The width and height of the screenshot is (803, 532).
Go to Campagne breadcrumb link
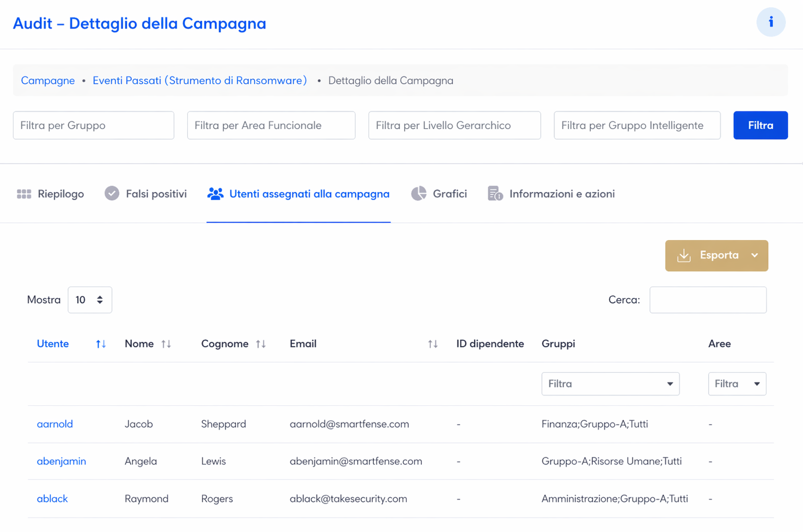[48, 81]
